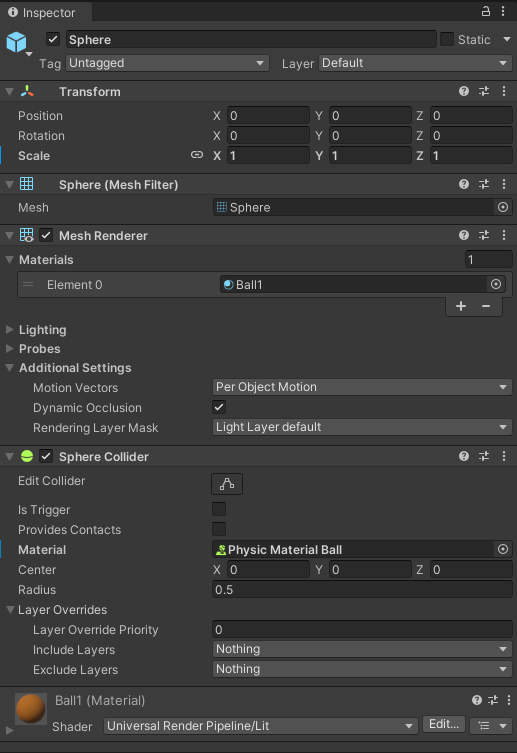Image resolution: width=517 pixels, height=753 pixels.
Task: Open Include Layers dropdown
Action: [x=362, y=649]
